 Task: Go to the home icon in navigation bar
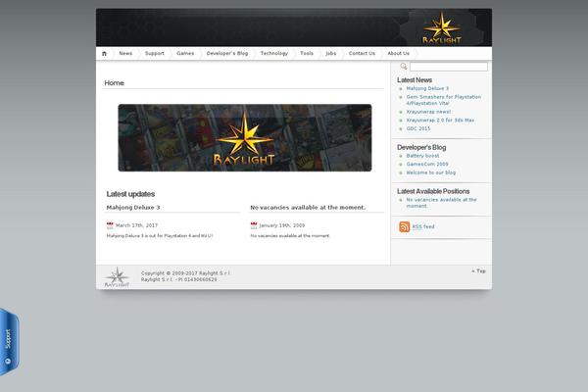[x=104, y=54]
